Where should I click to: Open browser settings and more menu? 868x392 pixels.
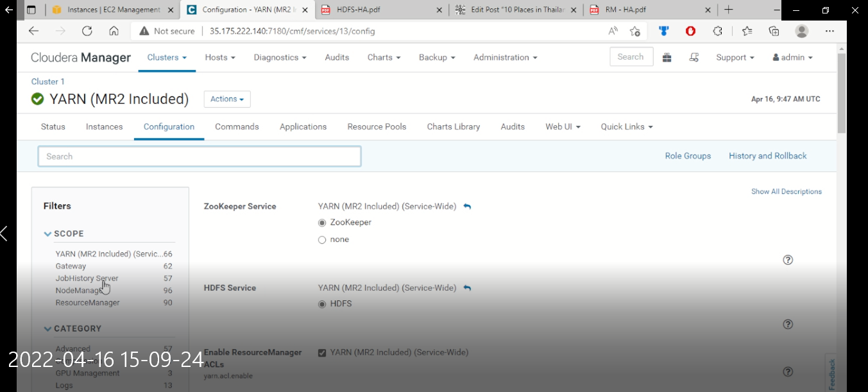tap(830, 31)
